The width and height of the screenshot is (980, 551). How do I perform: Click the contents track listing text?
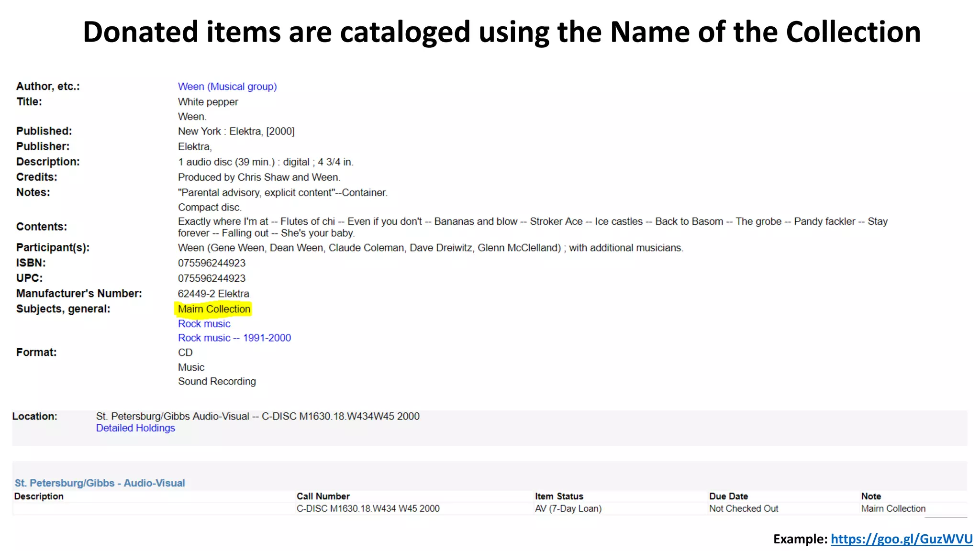(x=533, y=227)
